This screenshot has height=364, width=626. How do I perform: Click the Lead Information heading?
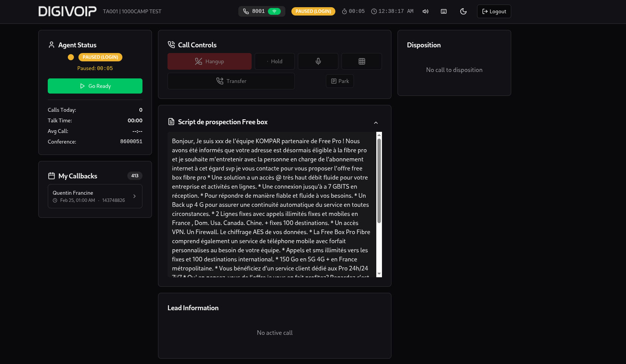(x=193, y=308)
